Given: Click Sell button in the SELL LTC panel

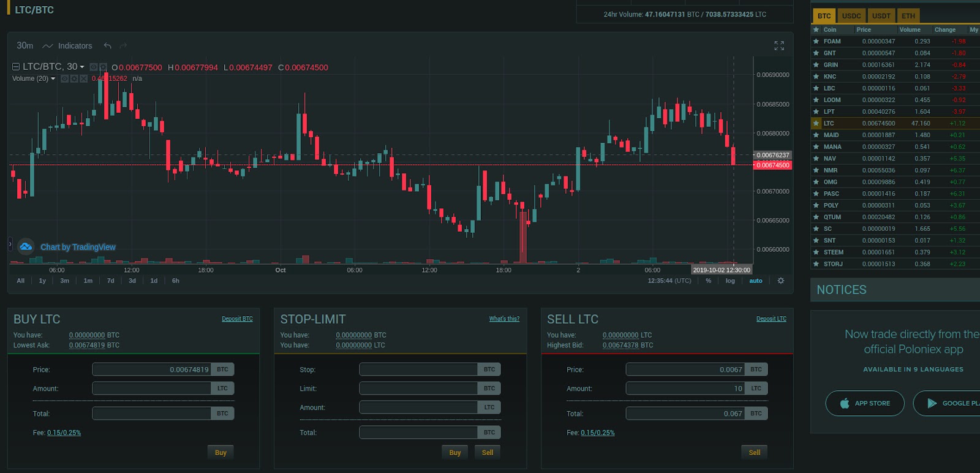Looking at the screenshot, I should click(755, 453).
